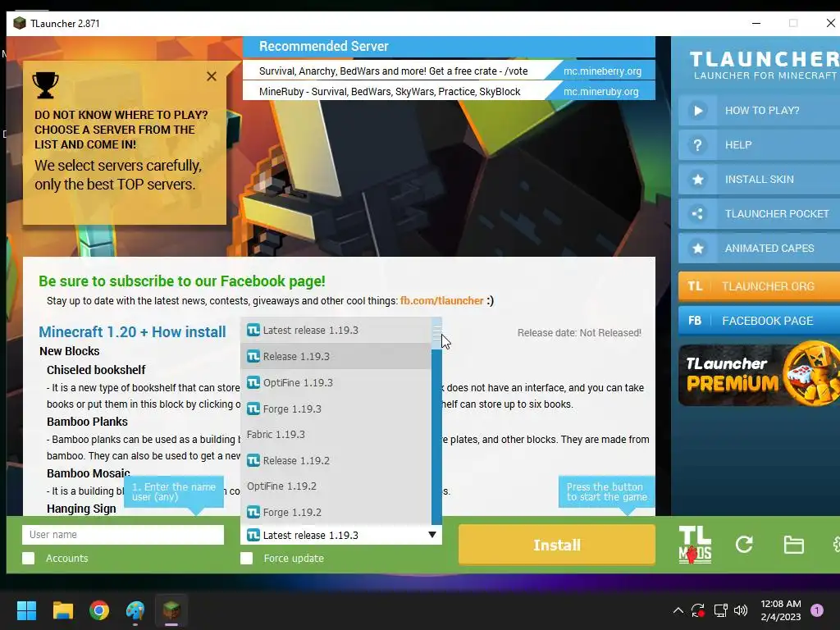Screen dimensions: 840x630
Task: Choose OptiFine 1.19.3 version
Action: (336, 382)
